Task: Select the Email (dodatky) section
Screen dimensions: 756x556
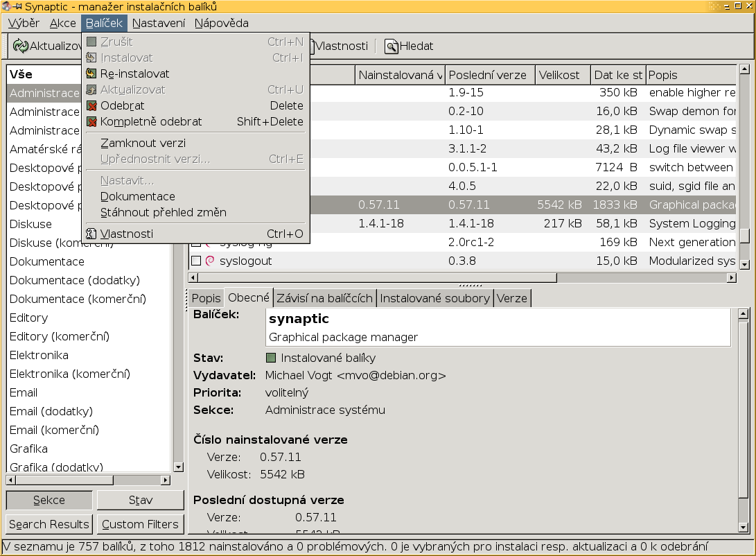Action: click(x=89, y=411)
